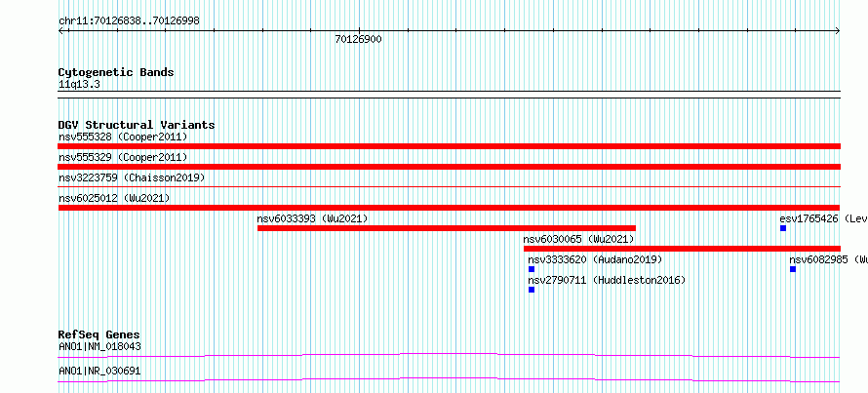The image size is (868, 393).
Task: Click the blue marker under nsv3333620 (Audano2019)
Action: (x=532, y=269)
